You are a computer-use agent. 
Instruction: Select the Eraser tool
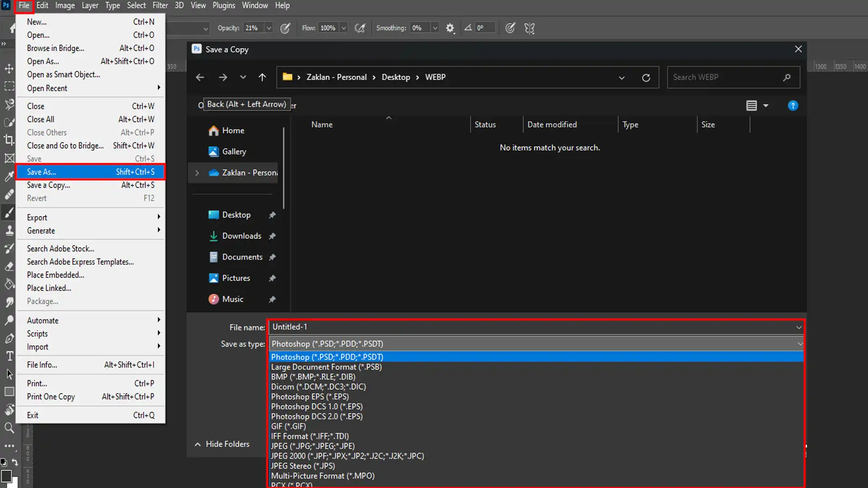[x=9, y=266]
